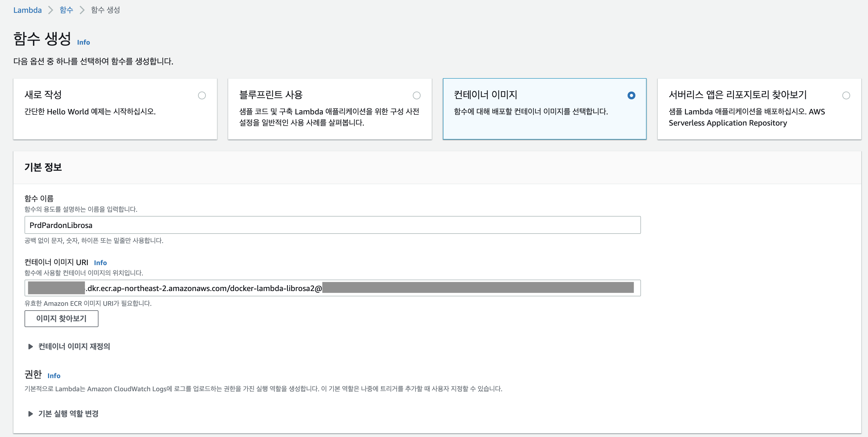
Task: Select 서버리스 앱은 리포지토리 찾아보기 radio option
Action: coord(846,95)
